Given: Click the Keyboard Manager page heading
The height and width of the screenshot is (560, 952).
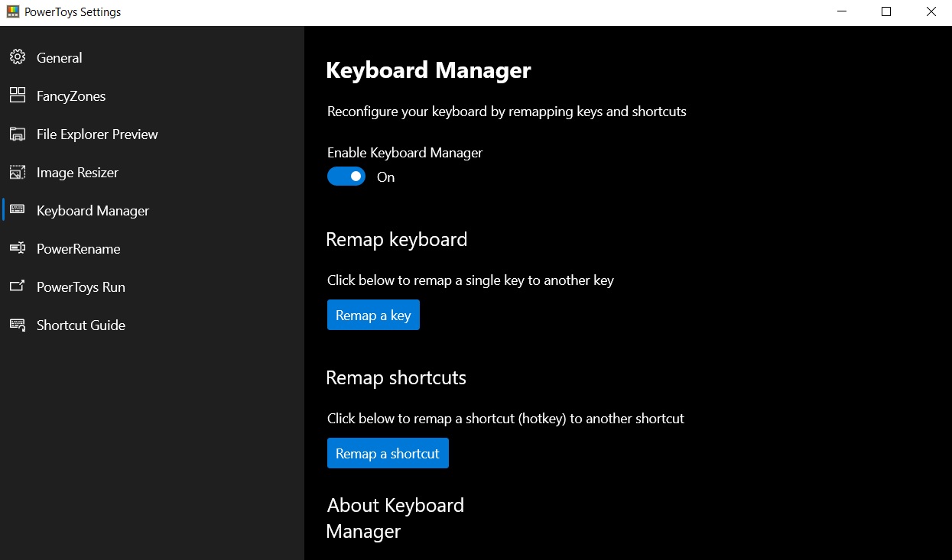Looking at the screenshot, I should click(x=428, y=70).
